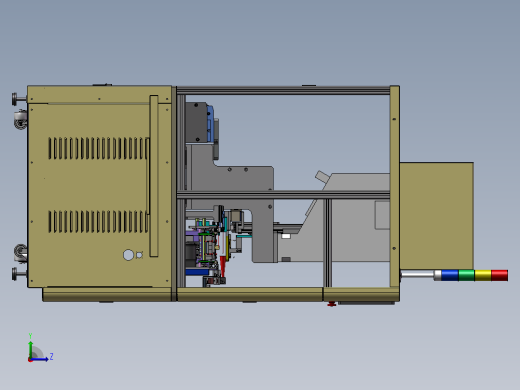Select the red segment of signal tower
Screen dimensions: 520x390
pos(499,275)
